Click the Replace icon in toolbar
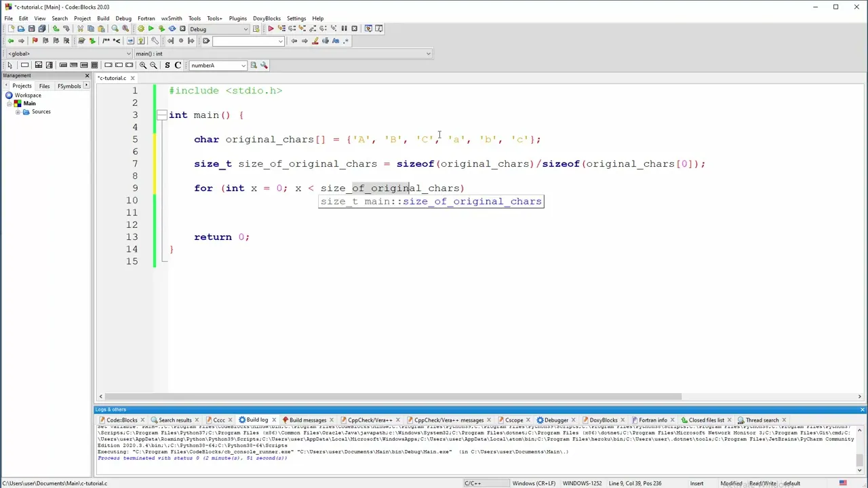This screenshot has width=868, height=488. (125, 28)
